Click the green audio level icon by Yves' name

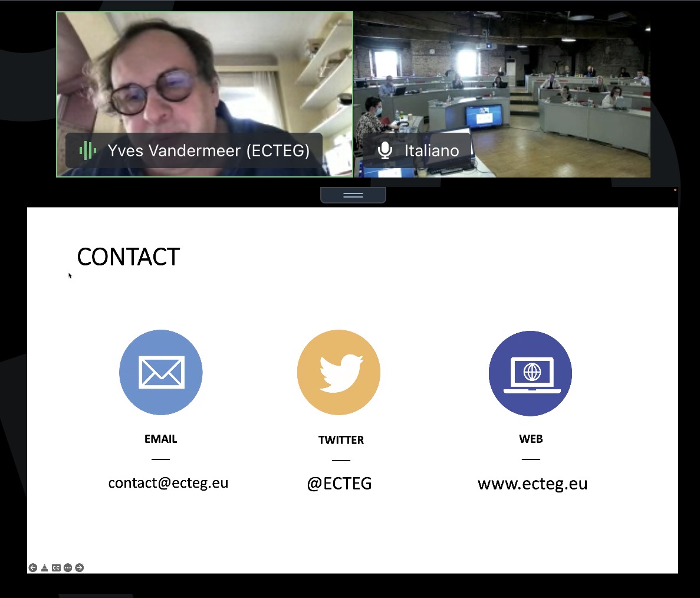pyautogui.click(x=88, y=151)
